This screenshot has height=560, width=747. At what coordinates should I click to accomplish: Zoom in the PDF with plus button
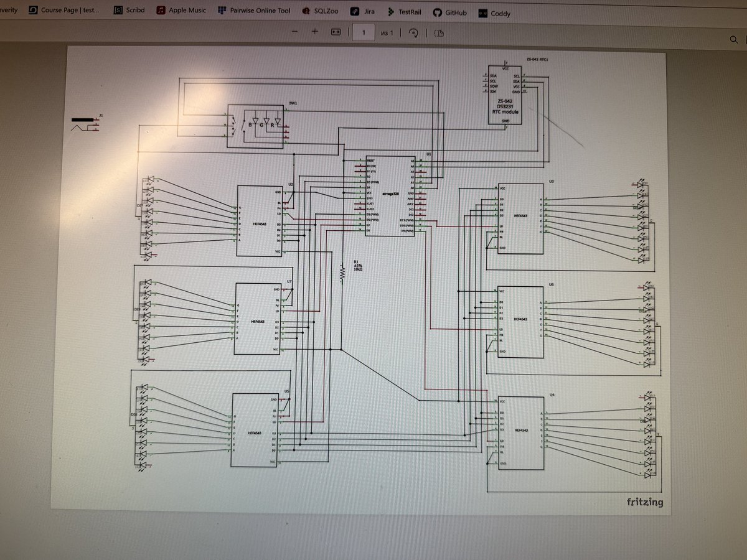tap(315, 32)
